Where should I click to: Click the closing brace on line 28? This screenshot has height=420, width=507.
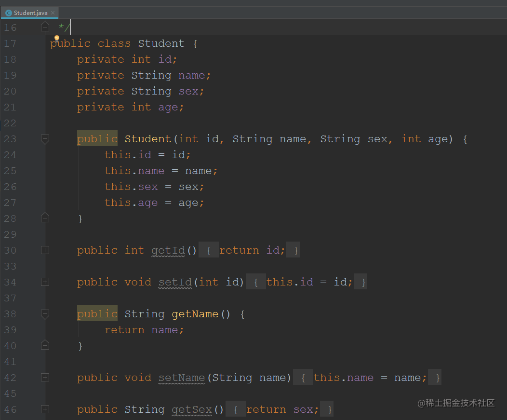coord(80,219)
